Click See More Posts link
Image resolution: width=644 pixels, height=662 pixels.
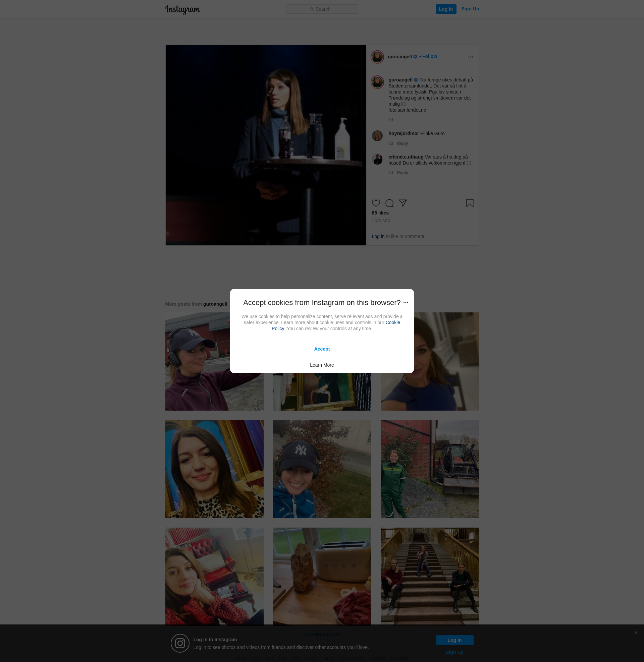[322, 635]
